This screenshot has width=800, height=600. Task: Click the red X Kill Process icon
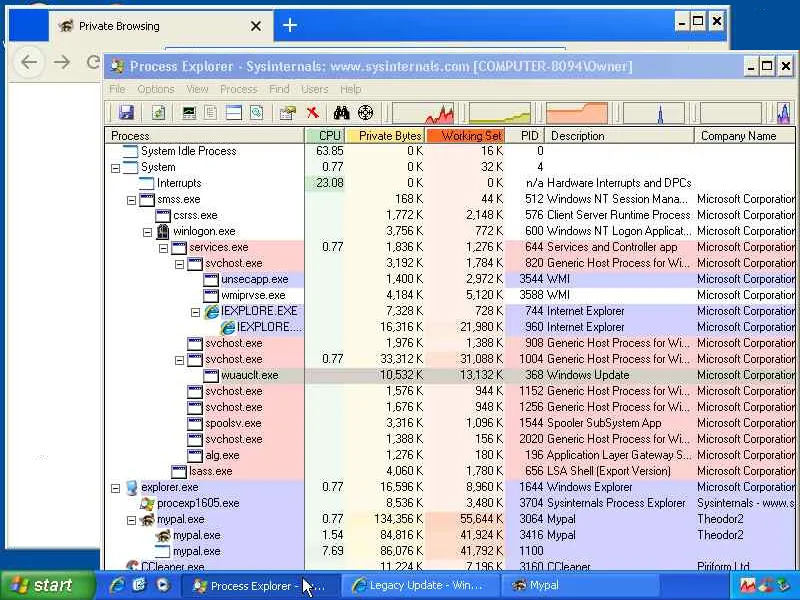(313, 112)
